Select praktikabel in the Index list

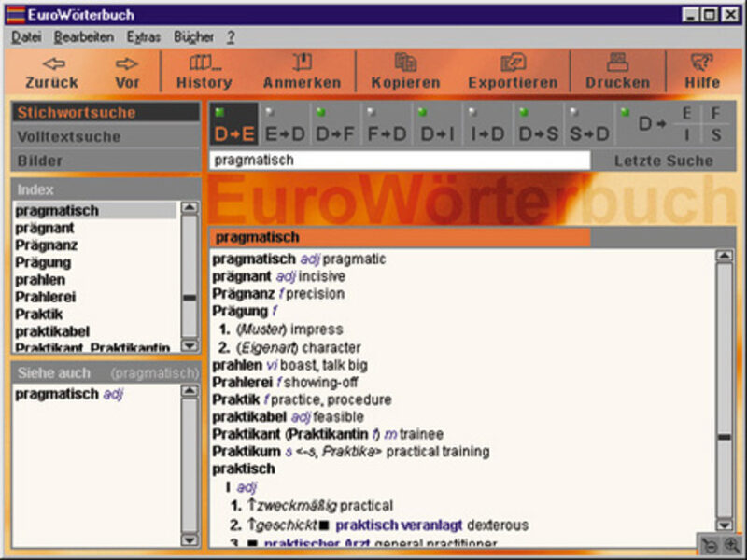52,331
